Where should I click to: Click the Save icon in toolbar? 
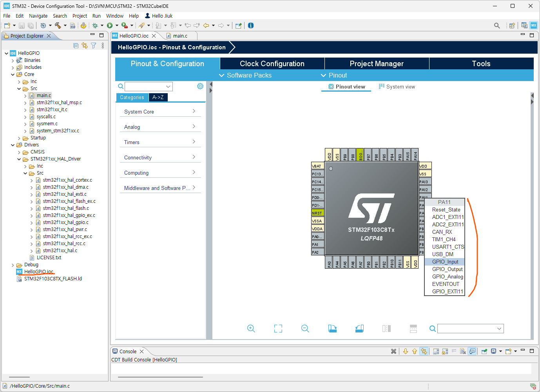[x=22, y=25]
